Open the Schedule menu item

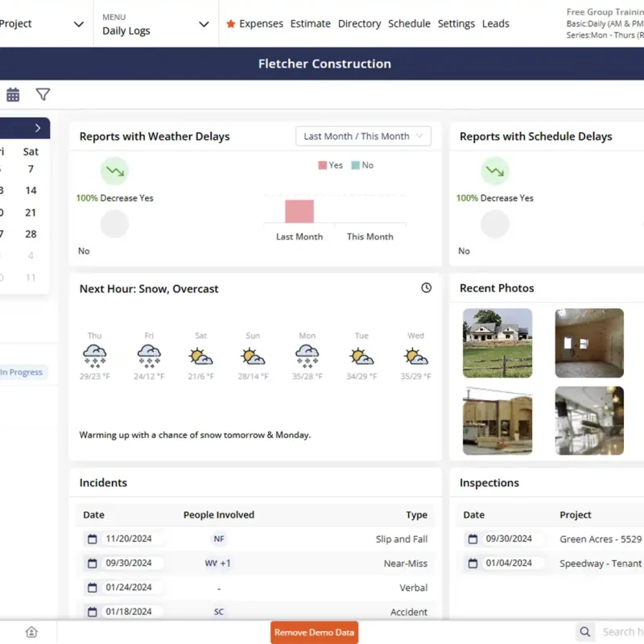[x=409, y=24]
